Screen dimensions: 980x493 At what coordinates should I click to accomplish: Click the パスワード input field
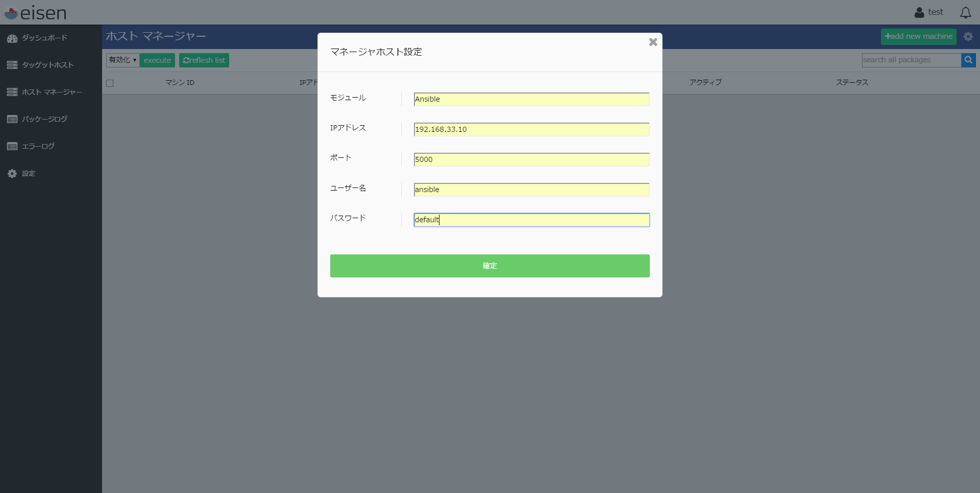tap(531, 220)
